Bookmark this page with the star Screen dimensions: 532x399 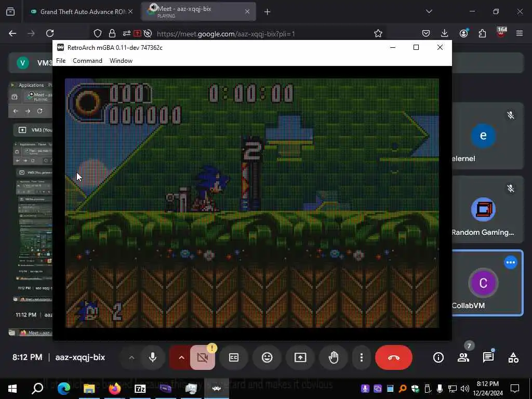(378, 33)
